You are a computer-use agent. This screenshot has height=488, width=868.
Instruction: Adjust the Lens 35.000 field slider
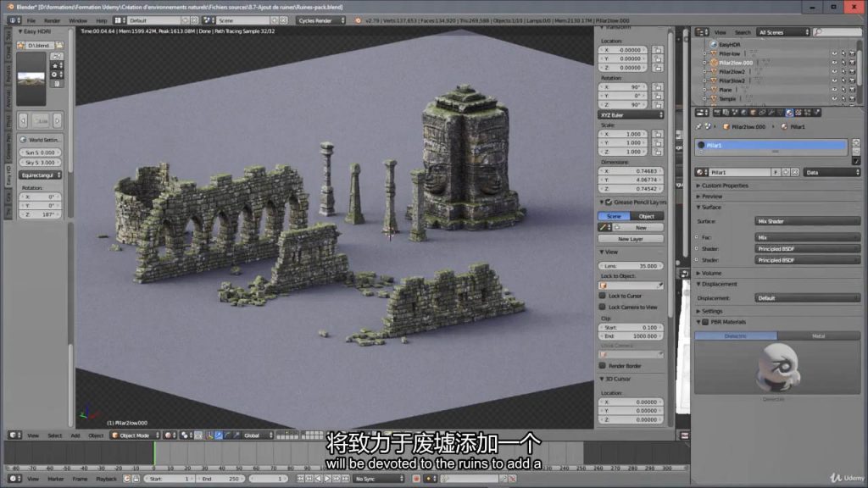coord(631,266)
